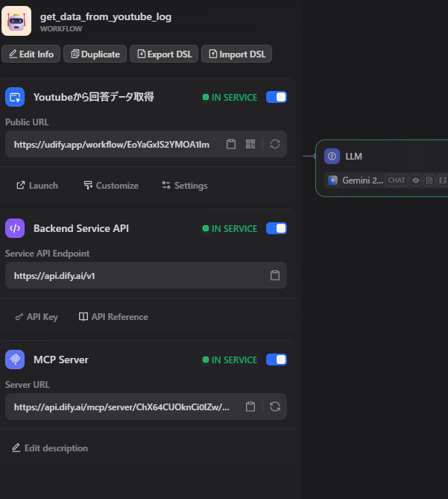Select the https://api.dify.ai/v1 endpoint text

pos(54,276)
